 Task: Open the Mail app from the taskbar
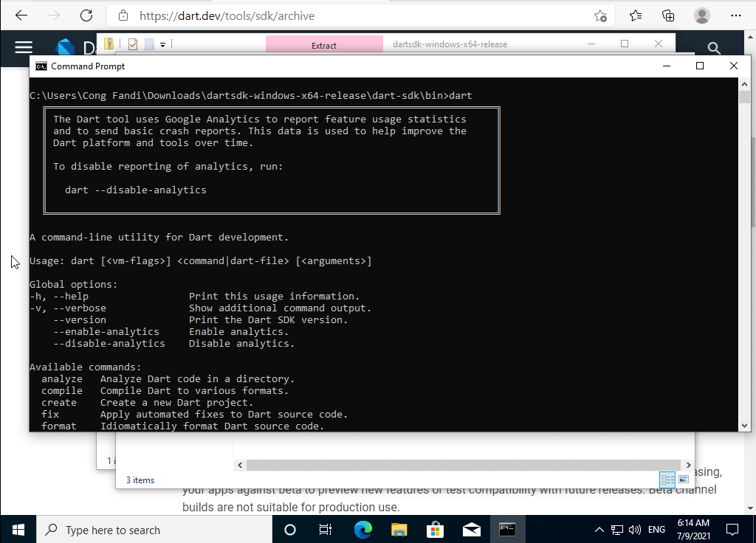coord(472,530)
